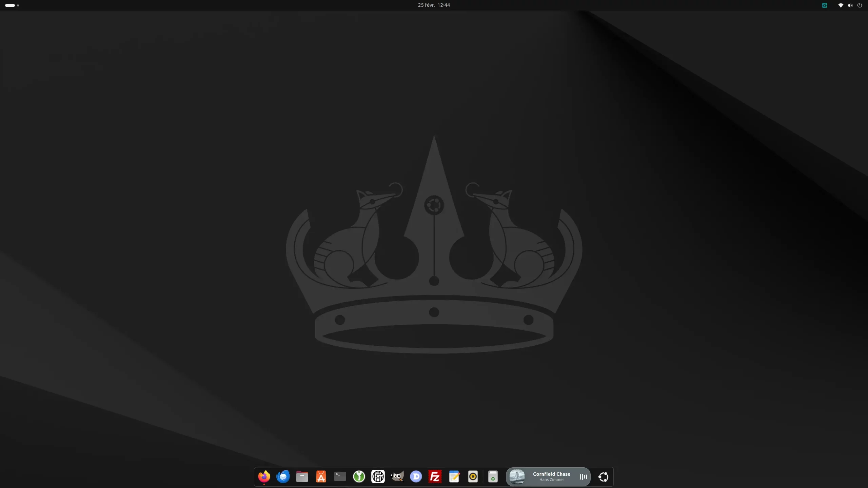Show applications via Ubuntu logo
The height and width of the screenshot is (488, 868).
[603, 477]
